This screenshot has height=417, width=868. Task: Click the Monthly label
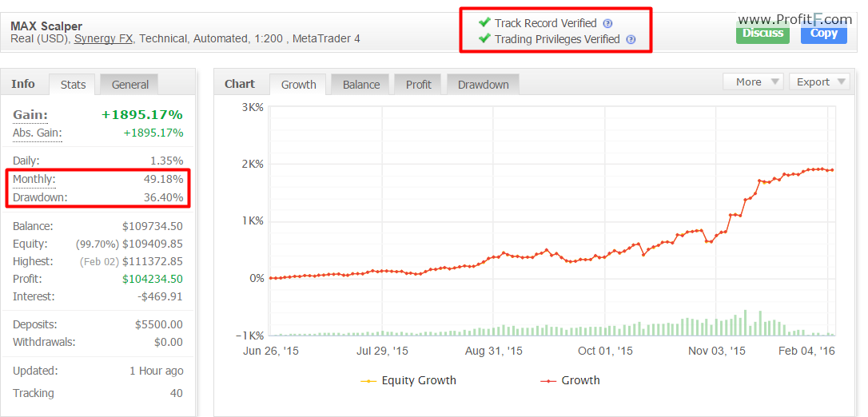34,179
